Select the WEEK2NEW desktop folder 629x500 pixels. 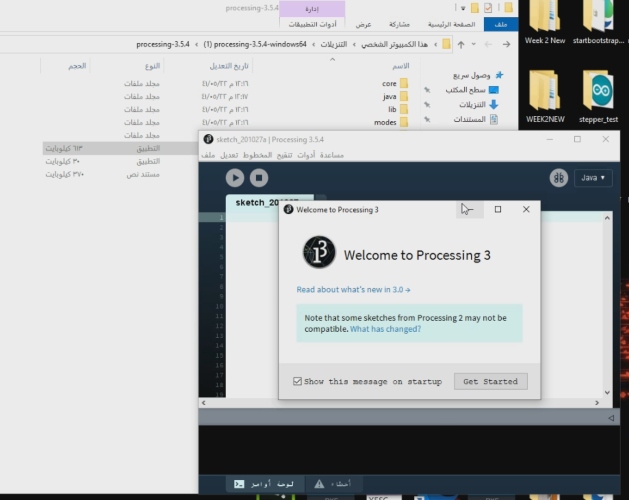(545, 96)
